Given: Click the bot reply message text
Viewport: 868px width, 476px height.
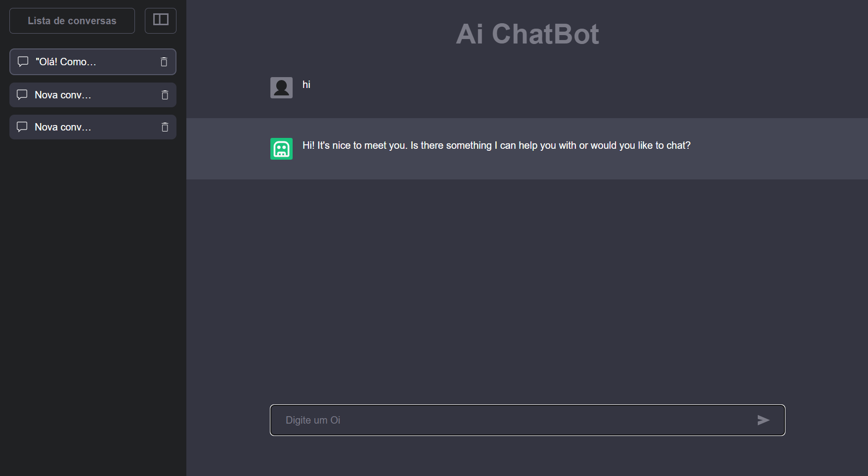Looking at the screenshot, I should point(496,145).
